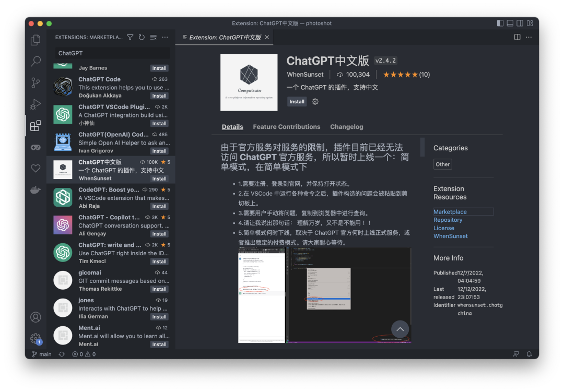
Task: Open the Source Control view
Action: tap(36, 82)
